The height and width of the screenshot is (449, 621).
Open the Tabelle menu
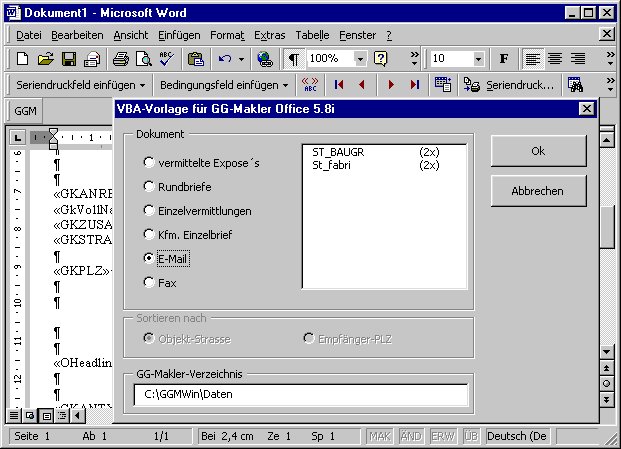pyautogui.click(x=312, y=35)
